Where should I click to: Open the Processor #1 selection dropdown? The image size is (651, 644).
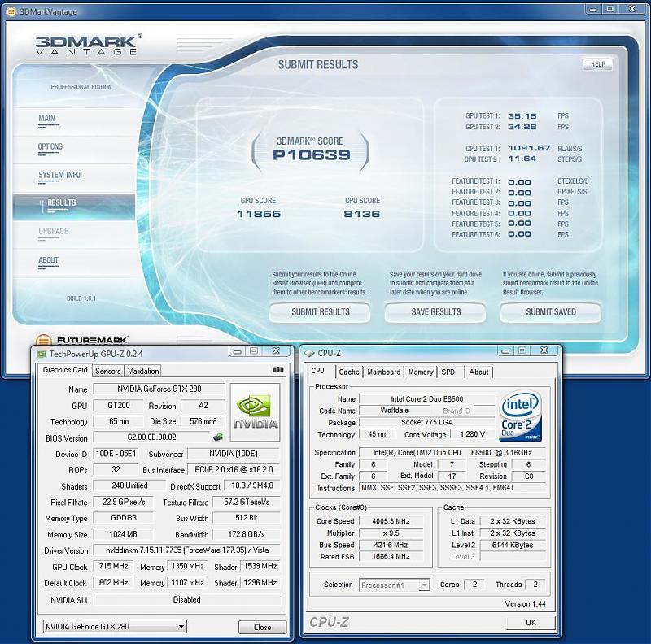click(395, 585)
